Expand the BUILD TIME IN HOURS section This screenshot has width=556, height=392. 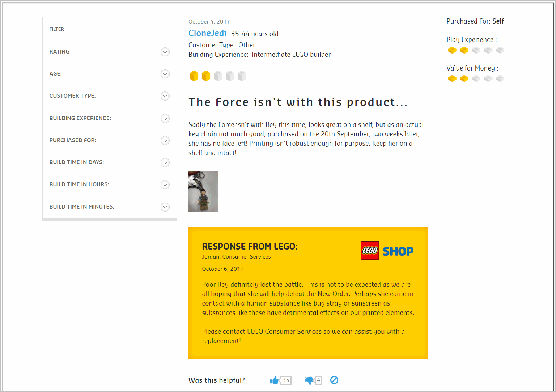(x=165, y=184)
